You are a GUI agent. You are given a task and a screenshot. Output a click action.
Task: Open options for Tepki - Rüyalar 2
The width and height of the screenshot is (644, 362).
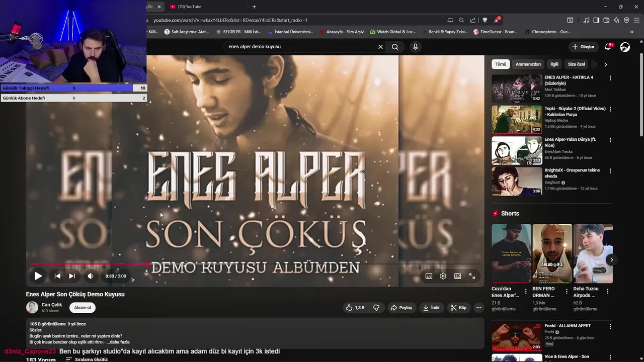[610, 109]
